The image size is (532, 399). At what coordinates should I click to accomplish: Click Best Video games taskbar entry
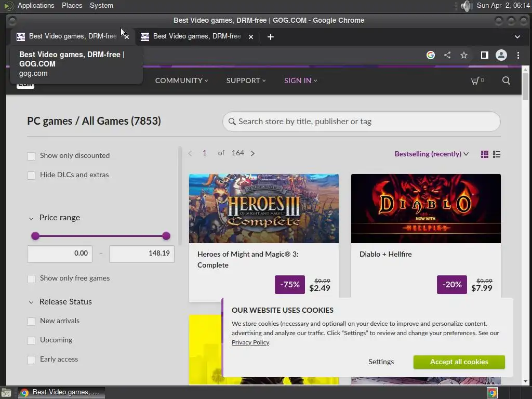[x=61, y=393]
